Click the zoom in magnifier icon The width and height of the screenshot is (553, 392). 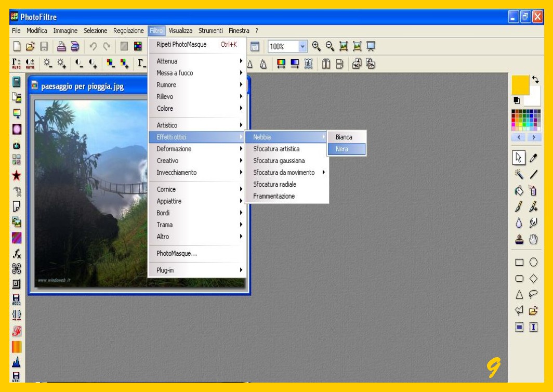pyautogui.click(x=317, y=46)
